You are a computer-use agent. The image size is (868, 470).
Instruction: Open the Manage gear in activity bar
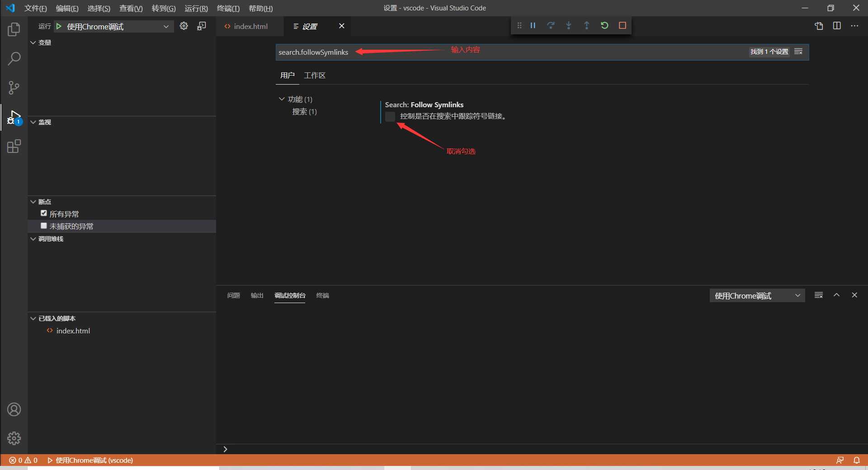click(14, 438)
